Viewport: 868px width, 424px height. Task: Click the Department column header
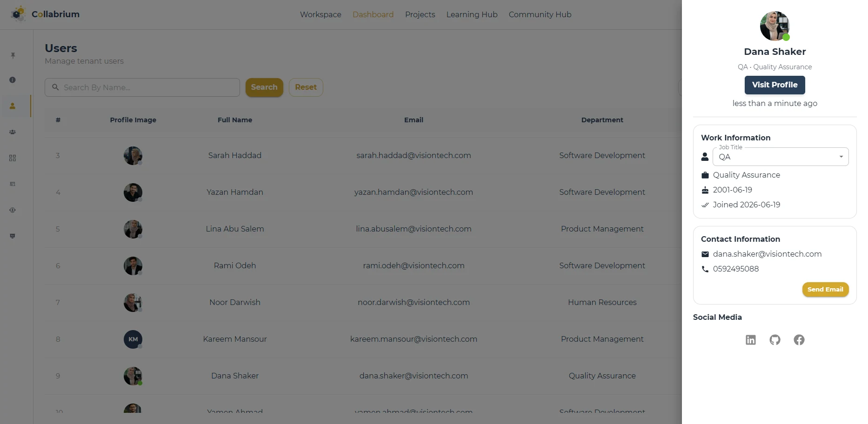pyautogui.click(x=602, y=120)
